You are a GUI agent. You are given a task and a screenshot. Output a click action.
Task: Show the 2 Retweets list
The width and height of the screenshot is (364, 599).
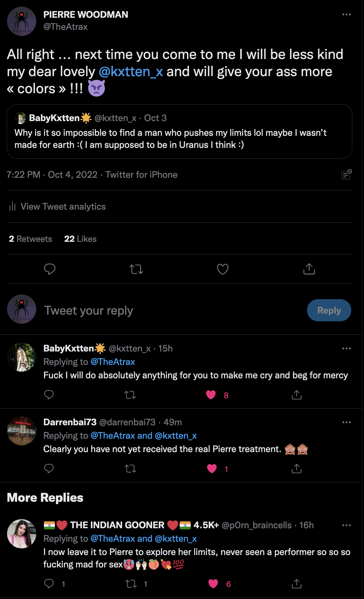tap(31, 239)
